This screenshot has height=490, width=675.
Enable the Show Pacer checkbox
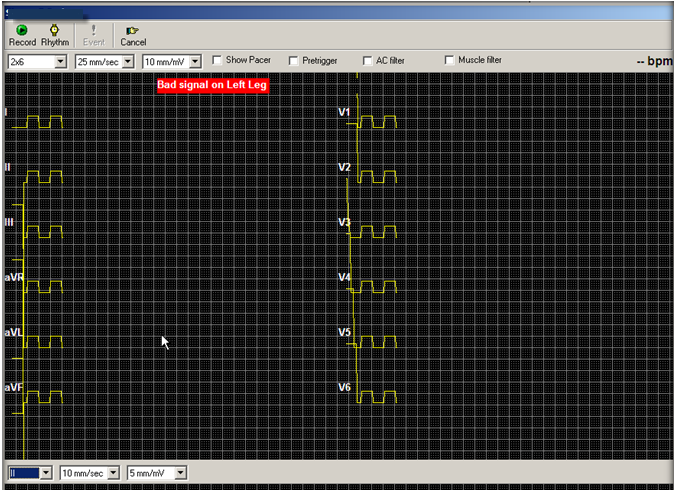click(x=218, y=61)
